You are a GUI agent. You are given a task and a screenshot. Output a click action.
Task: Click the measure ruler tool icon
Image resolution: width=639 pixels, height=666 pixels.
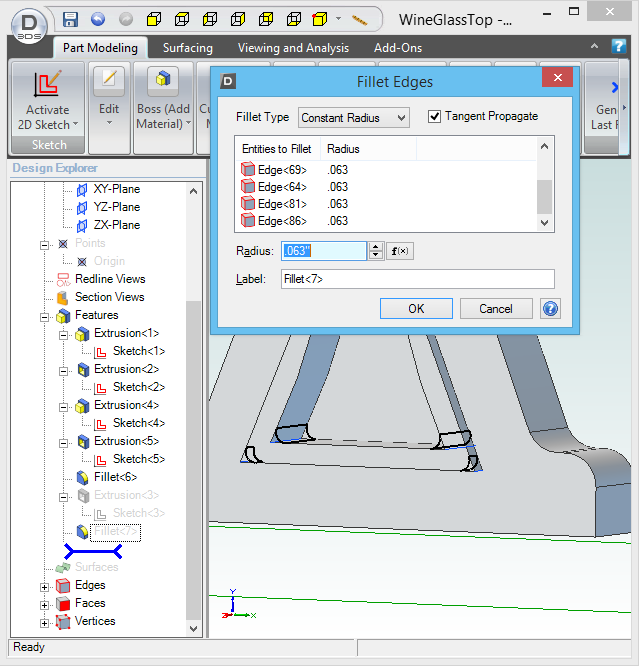[x=359, y=20]
